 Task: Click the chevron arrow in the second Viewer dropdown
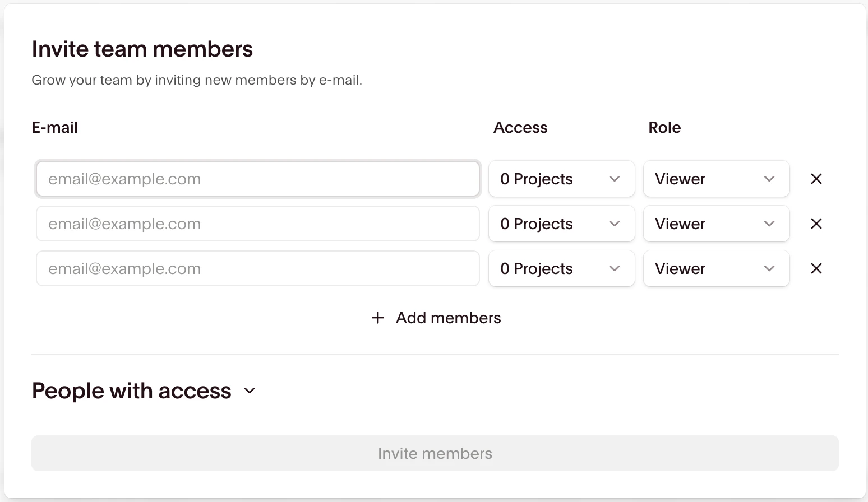point(769,224)
